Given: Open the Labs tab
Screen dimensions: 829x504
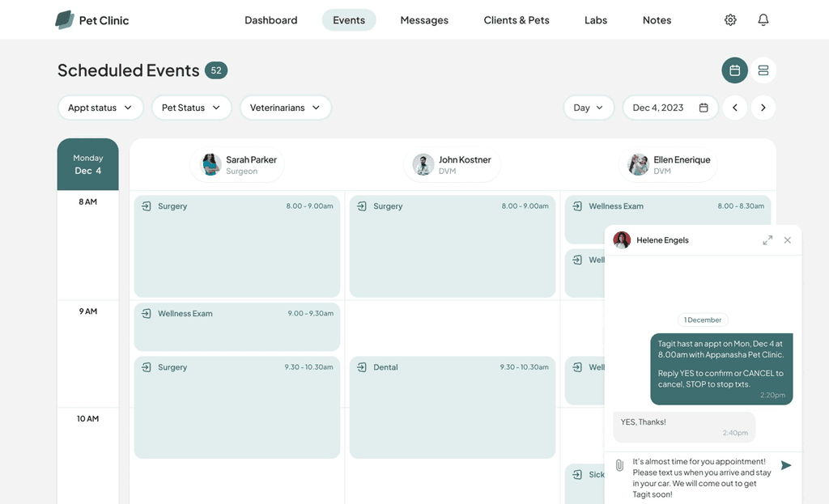Looking at the screenshot, I should click(596, 20).
